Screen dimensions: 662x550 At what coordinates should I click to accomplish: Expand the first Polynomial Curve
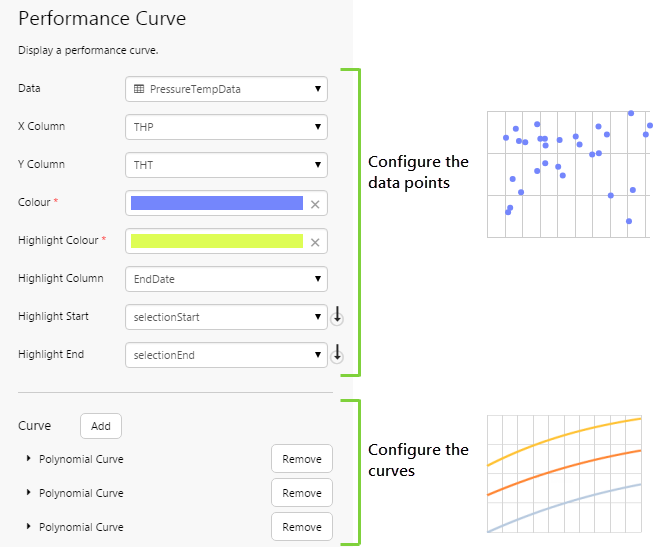(29, 459)
